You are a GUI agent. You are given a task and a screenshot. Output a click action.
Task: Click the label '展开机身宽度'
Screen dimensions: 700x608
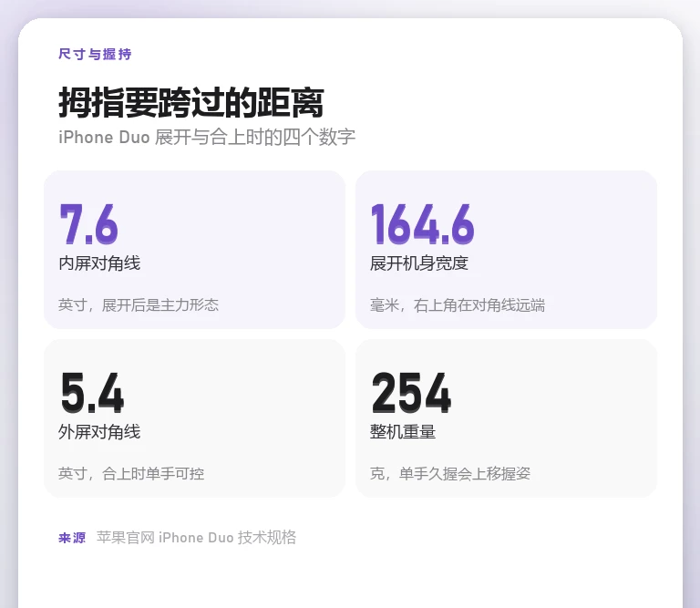[x=418, y=263]
